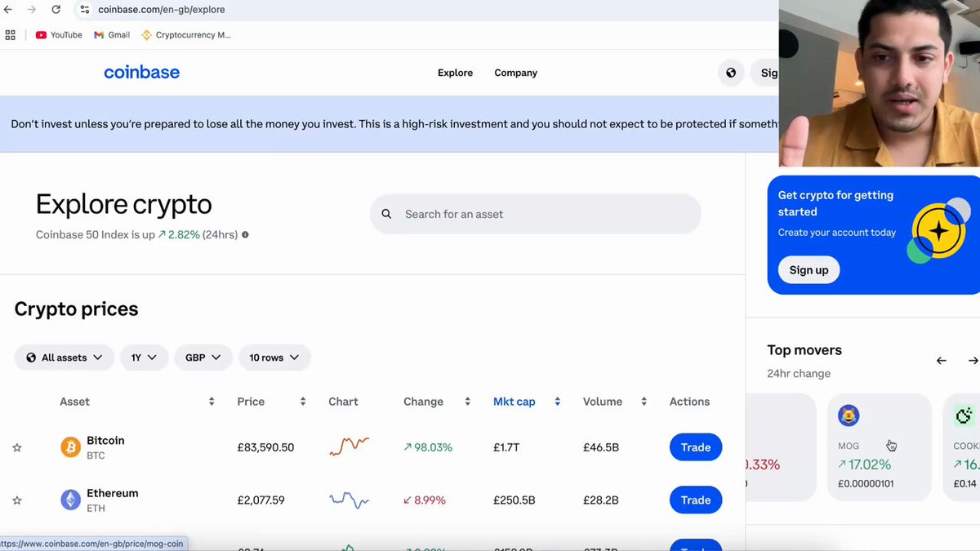Click the MOG 17.02% change value

pyautogui.click(x=864, y=464)
